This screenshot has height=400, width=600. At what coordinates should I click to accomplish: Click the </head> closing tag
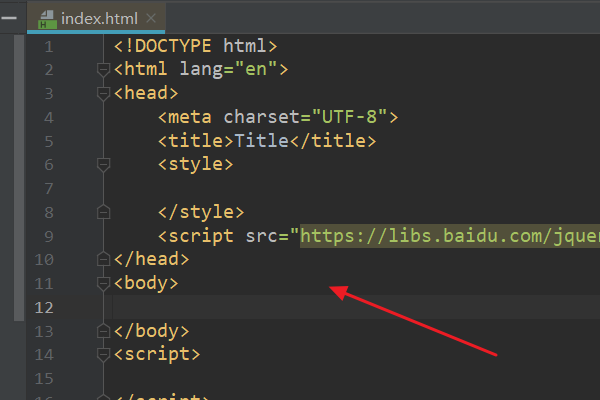pos(152,259)
